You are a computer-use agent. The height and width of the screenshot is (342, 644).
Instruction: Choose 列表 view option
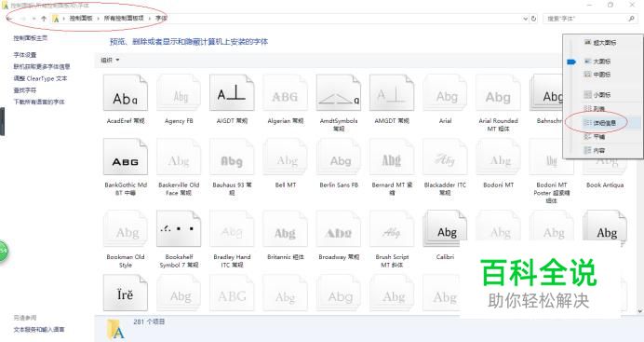(x=595, y=108)
